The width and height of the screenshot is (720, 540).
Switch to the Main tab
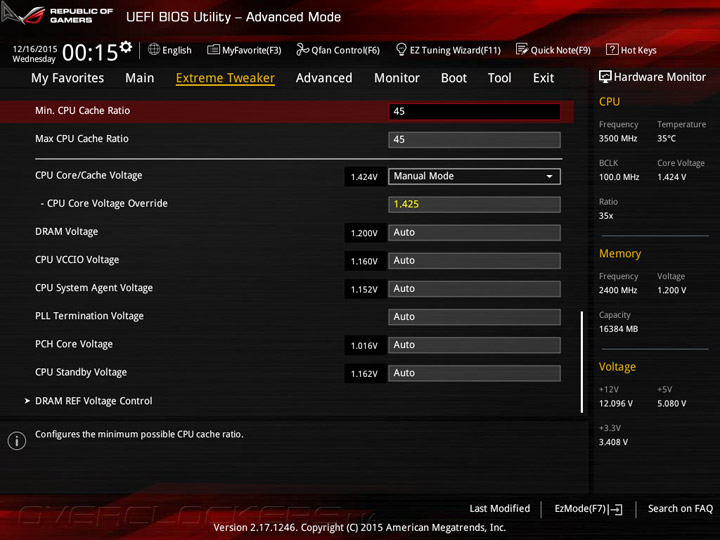pos(140,78)
